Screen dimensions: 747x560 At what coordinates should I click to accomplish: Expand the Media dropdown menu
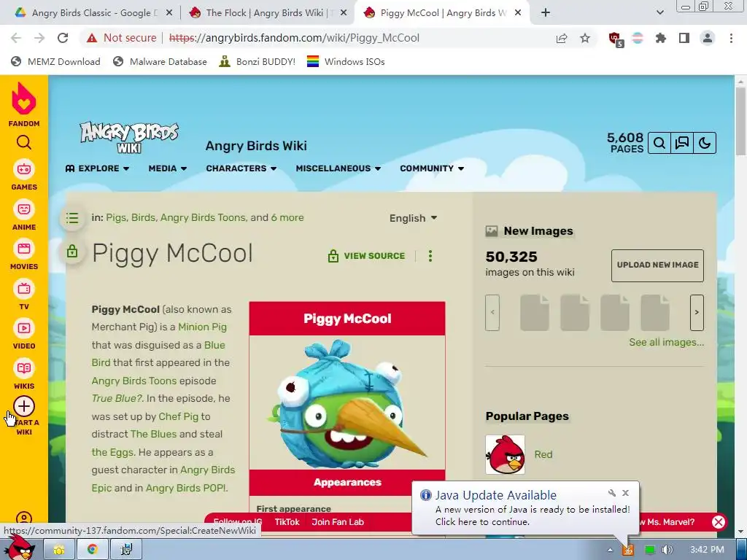168,168
